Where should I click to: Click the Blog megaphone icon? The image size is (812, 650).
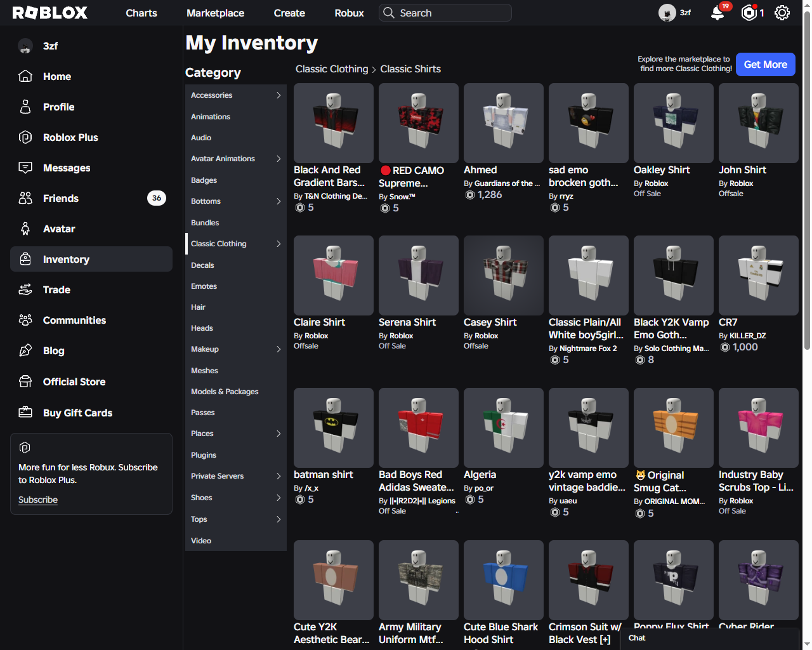[x=25, y=350]
